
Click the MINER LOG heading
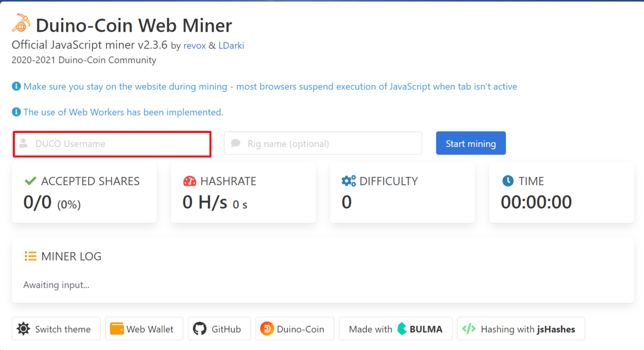tap(71, 256)
